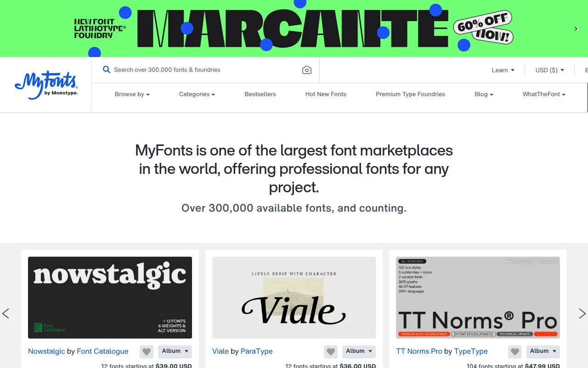The image size is (588, 368).
Task: Open Album dropdown for Nowstalgic
Action: [175, 351]
